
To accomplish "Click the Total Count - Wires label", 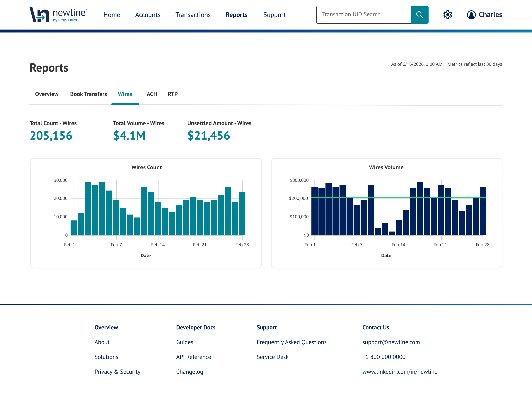I will pos(53,123).
